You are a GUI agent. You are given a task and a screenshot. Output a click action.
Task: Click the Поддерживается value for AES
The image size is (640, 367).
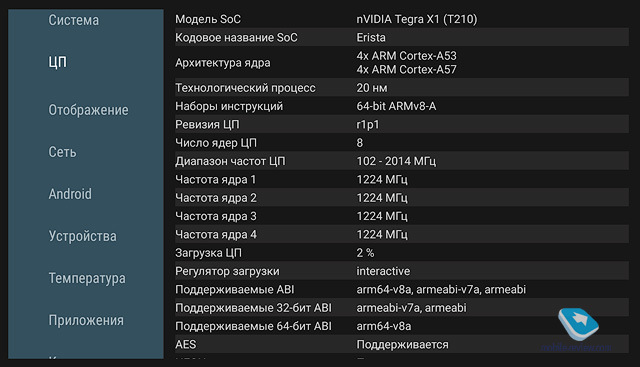click(402, 345)
